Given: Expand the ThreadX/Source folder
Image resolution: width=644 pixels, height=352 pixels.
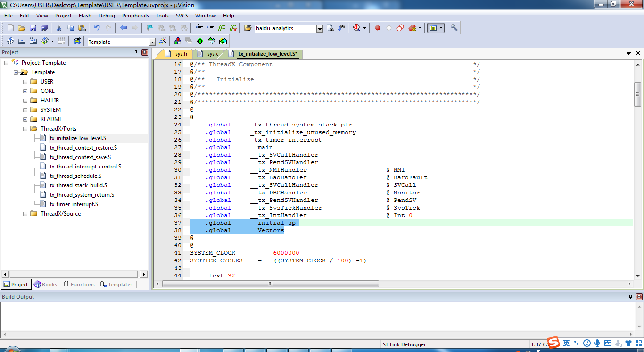Looking at the screenshot, I should coord(25,214).
